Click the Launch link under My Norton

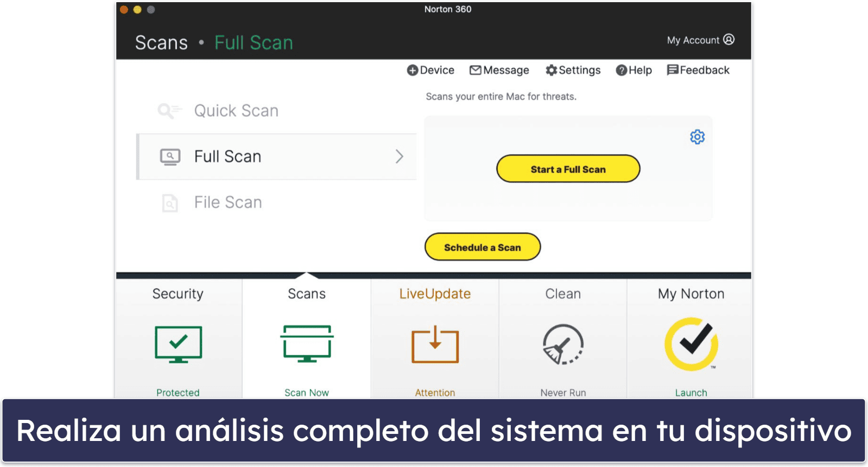click(691, 393)
